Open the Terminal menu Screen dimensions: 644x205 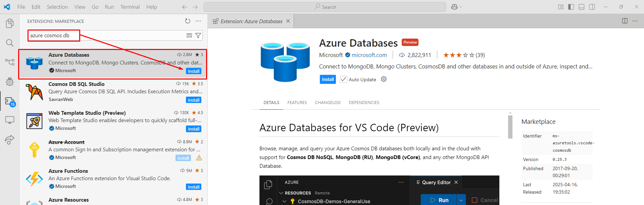coord(130,7)
